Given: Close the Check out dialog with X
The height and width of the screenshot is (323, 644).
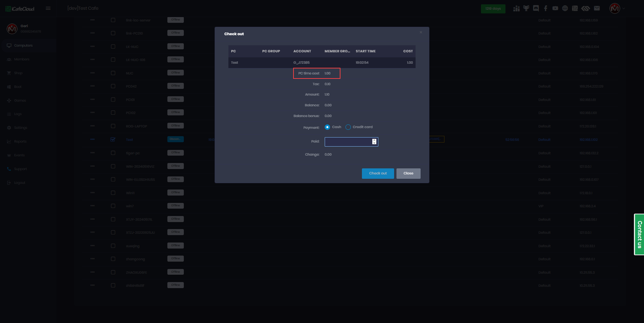Looking at the screenshot, I should (x=421, y=32).
